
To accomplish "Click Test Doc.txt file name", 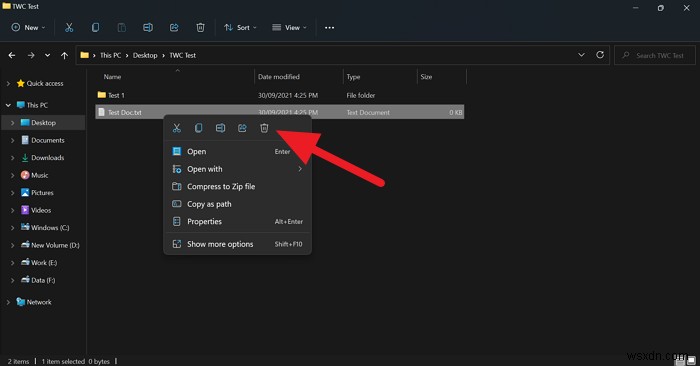I will point(125,112).
